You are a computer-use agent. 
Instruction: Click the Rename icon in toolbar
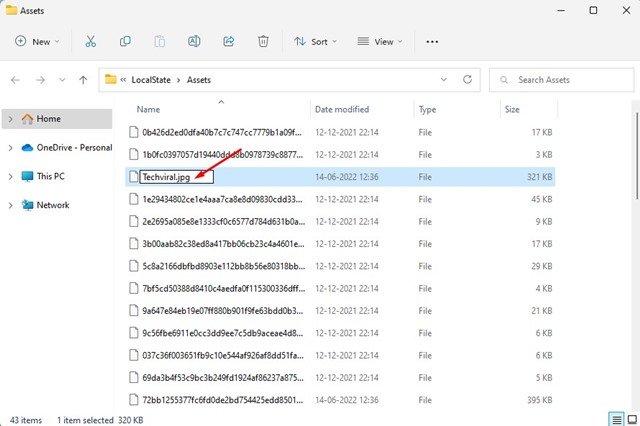point(194,41)
